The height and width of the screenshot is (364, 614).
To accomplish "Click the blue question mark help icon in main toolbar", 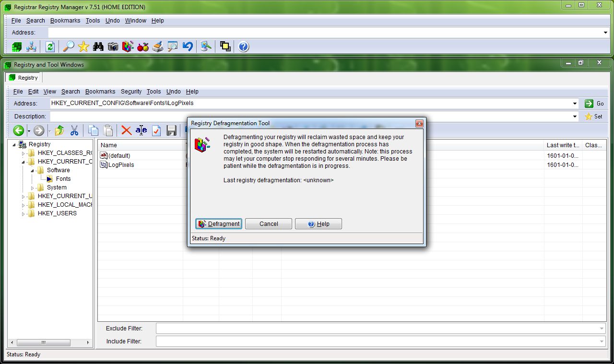I will (x=243, y=47).
